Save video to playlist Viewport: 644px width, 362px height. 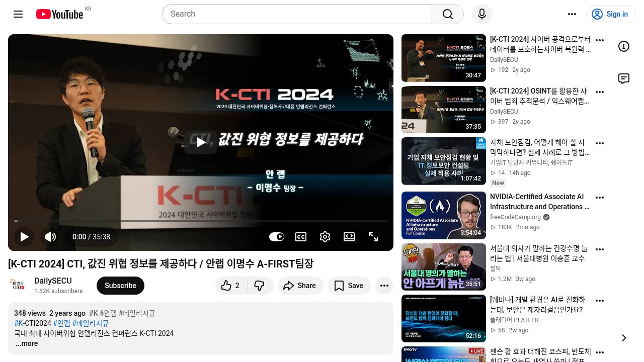click(349, 286)
